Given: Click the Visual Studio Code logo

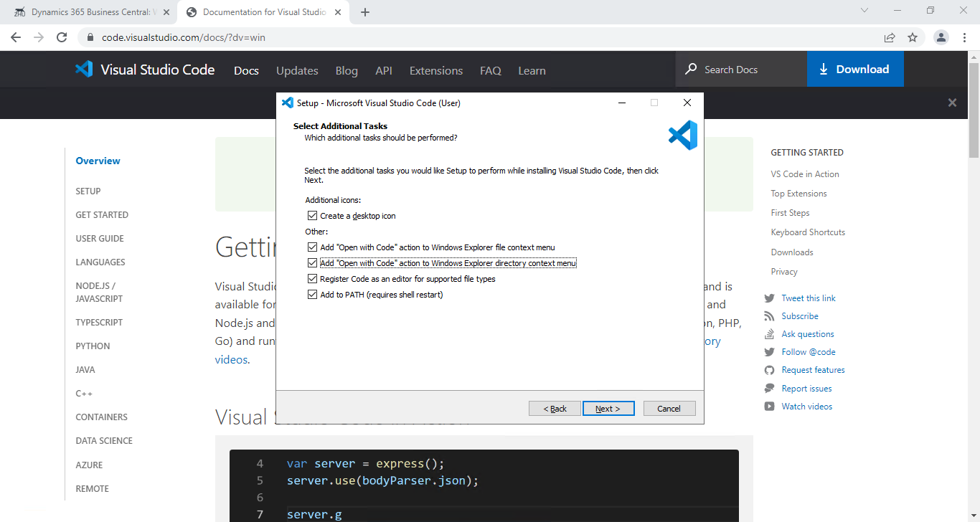Looking at the screenshot, I should click(x=84, y=69).
